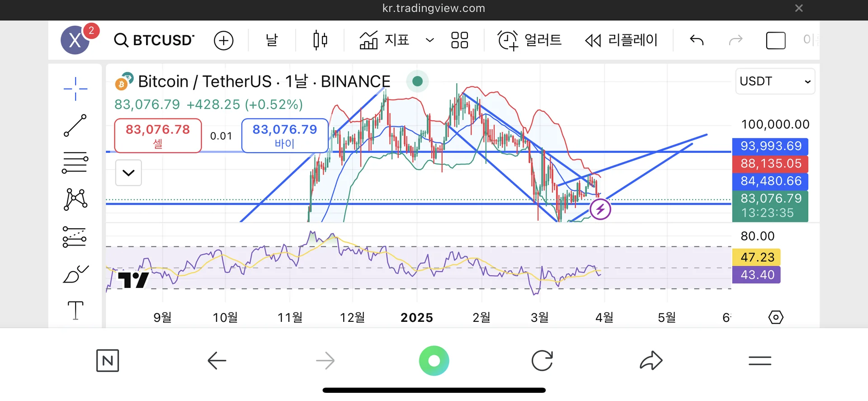
Task: Open the indicator templates grid icon
Action: 459,40
